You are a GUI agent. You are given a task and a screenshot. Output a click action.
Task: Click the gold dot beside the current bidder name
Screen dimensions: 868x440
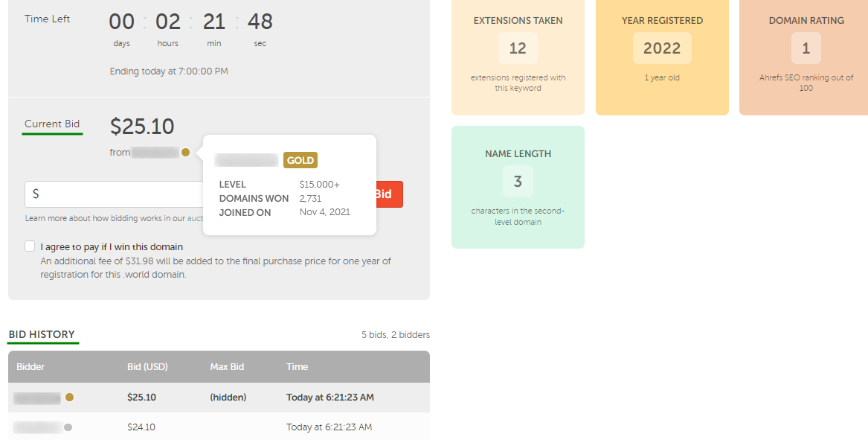click(x=185, y=152)
